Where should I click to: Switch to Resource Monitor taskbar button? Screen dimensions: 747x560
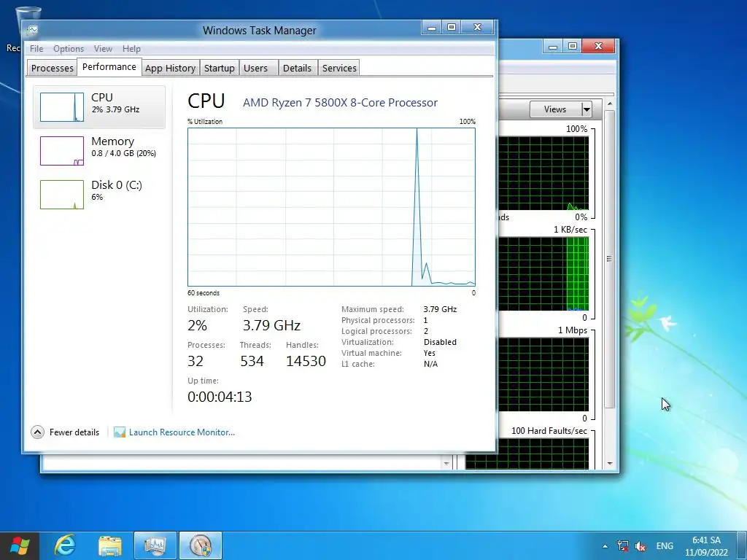pos(201,545)
